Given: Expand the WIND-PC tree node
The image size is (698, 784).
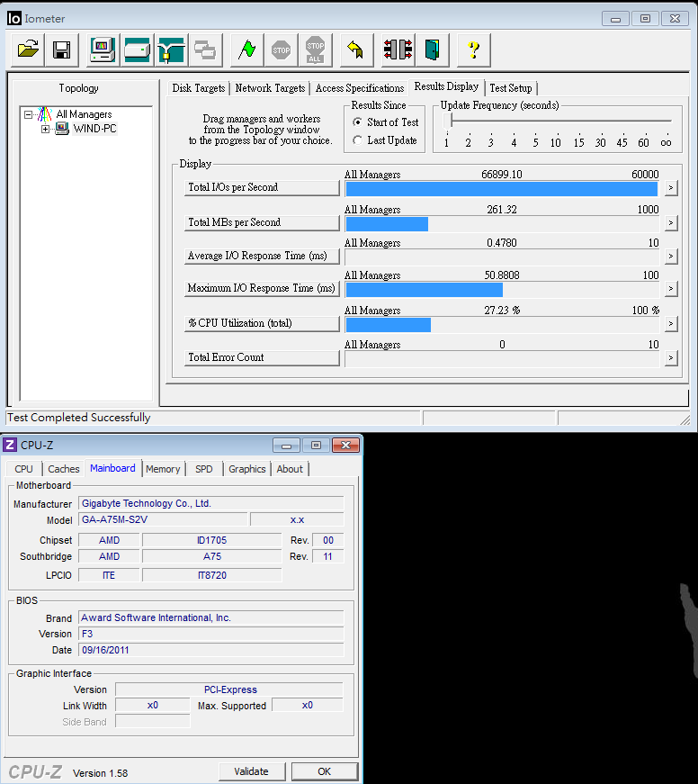Looking at the screenshot, I should point(46,129).
